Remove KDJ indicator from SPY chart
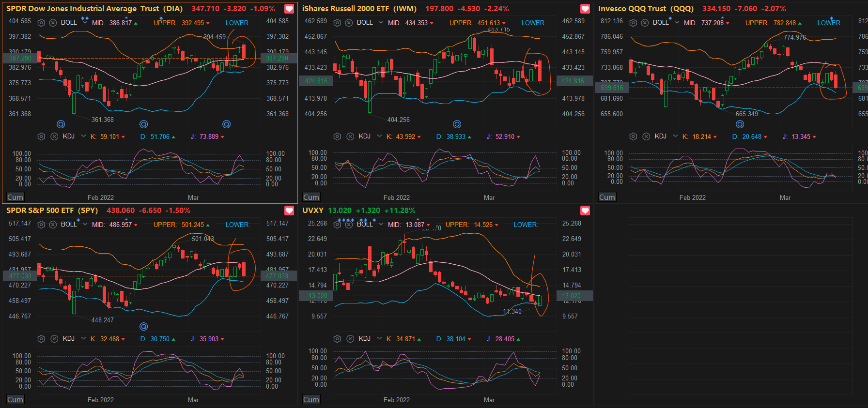The width and height of the screenshot is (868, 408). pos(55,339)
